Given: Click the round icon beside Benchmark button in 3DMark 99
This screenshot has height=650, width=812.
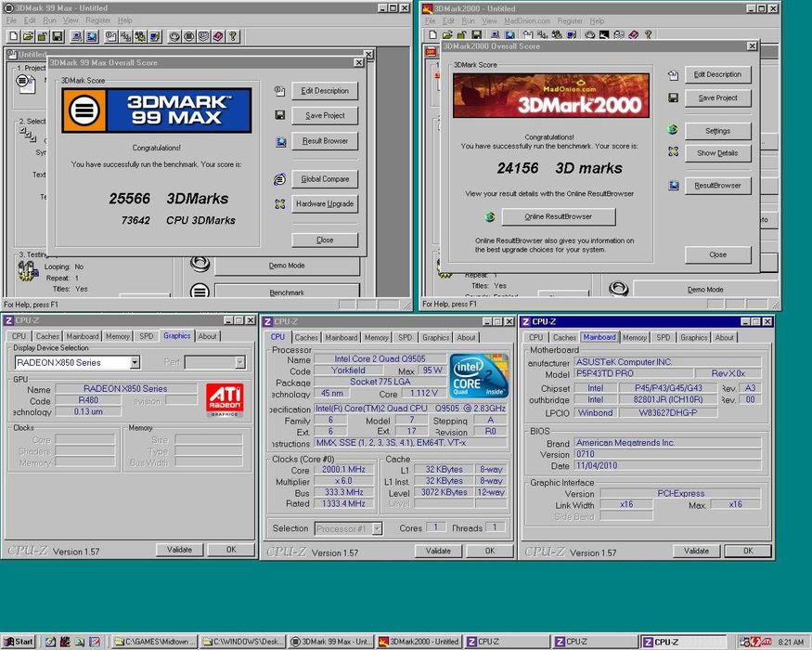Looking at the screenshot, I should click(200, 291).
